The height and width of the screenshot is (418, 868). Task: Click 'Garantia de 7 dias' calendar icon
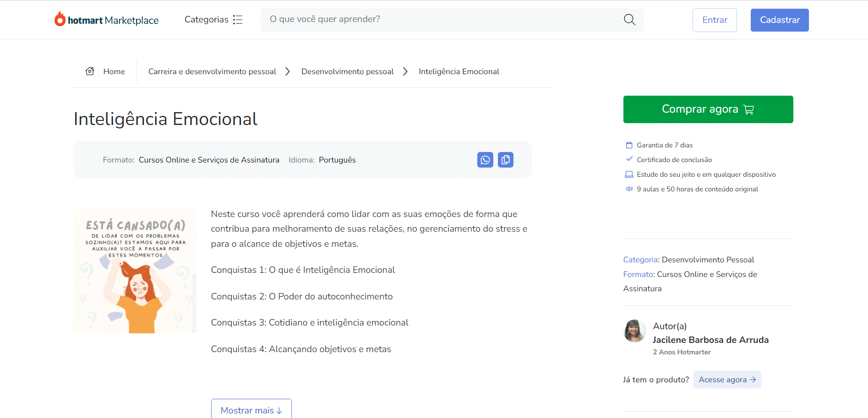click(x=629, y=145)
